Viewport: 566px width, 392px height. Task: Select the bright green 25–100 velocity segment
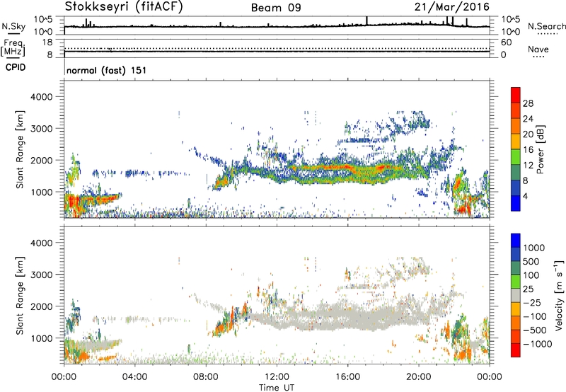516,282
